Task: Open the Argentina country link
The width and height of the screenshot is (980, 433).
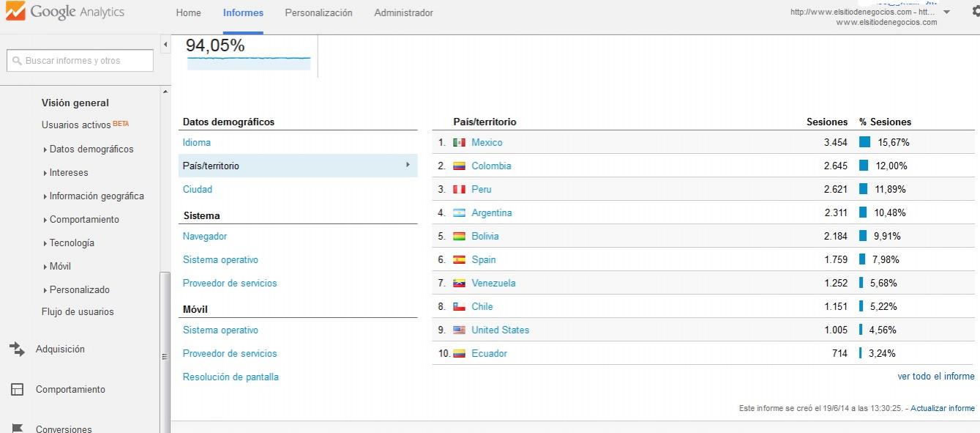Action: [492, 213]
